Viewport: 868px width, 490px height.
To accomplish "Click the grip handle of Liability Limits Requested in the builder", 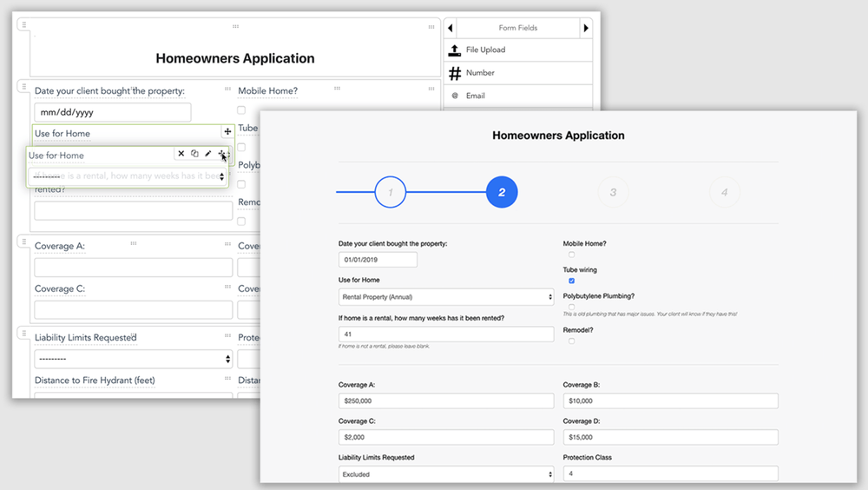I will (x=227, y=335).
